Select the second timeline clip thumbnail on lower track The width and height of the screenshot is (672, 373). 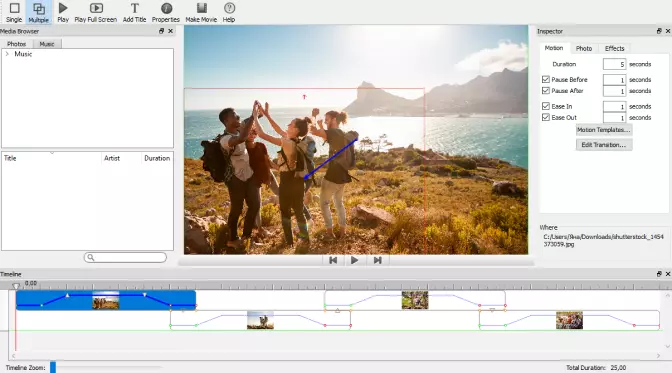coord(260,320)
